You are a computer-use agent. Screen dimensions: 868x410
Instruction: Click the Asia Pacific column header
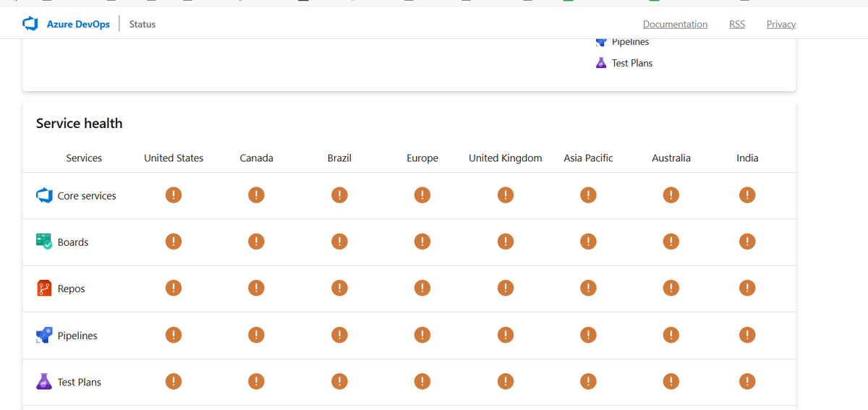point(588,158)
